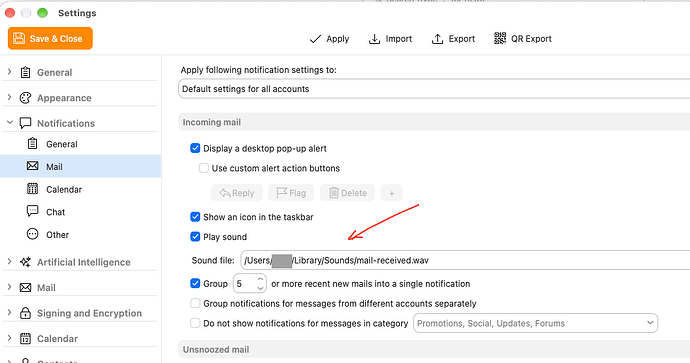Enable Use custom alert action buttons
Image resolution: width=690 pixels, height=363 pixels.
click(x=204, y=168)
